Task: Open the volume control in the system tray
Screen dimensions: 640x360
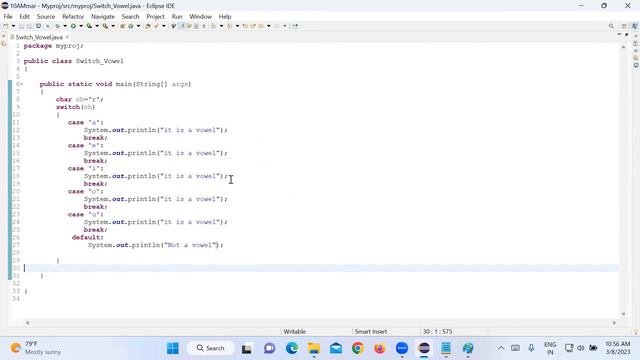Action: pos(581,348)
